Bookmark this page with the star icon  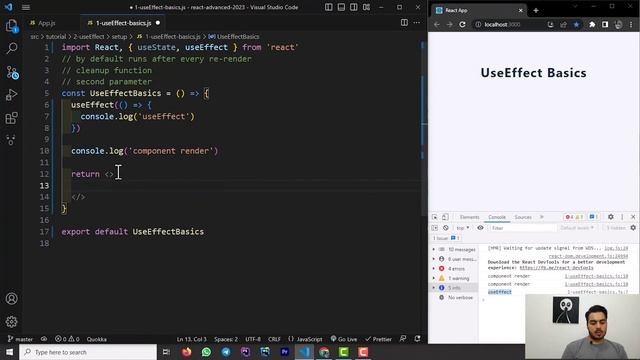(576, 24)
